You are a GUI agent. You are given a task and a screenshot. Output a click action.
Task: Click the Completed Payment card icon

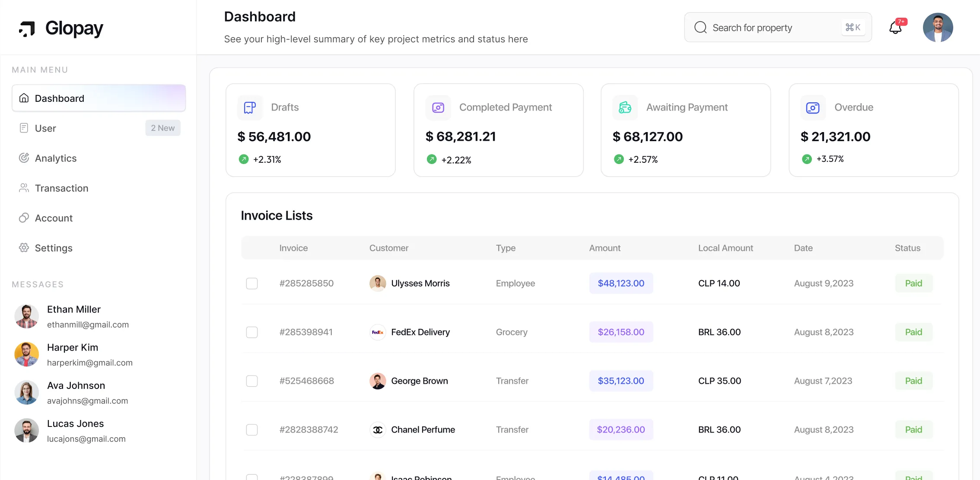click(438, 107)
